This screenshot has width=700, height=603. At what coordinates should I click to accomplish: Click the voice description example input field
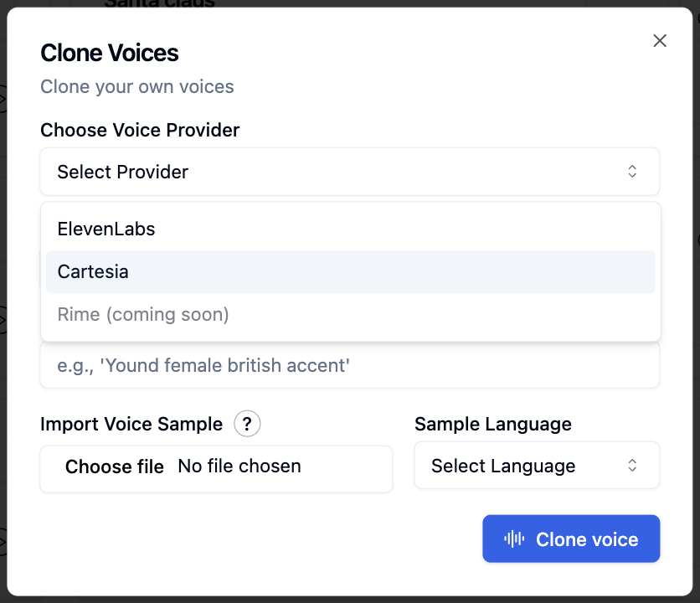click(349, 365)
